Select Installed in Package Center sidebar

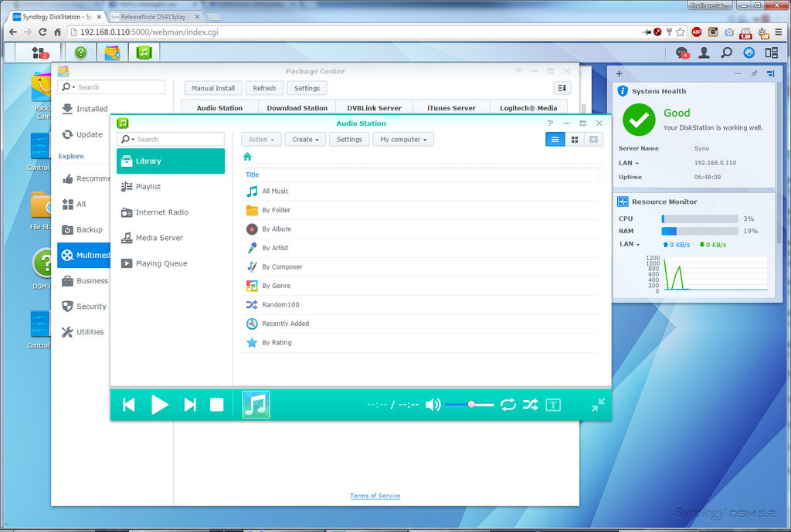click(x=85, y=109)
